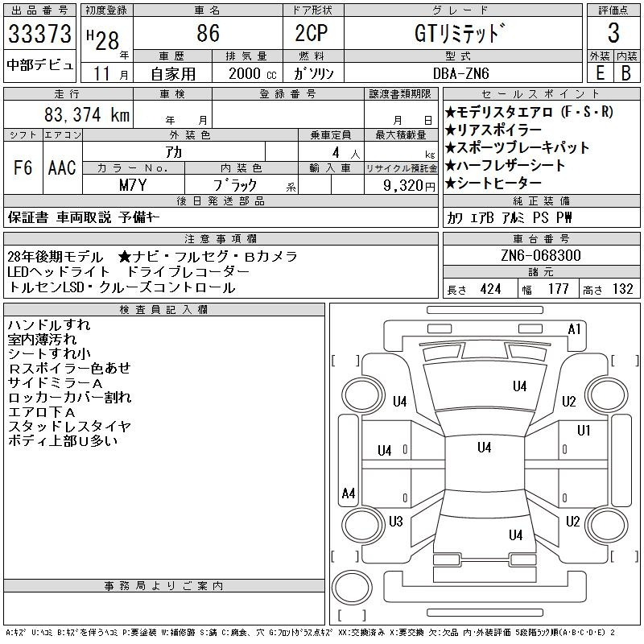Click the A4 damage marker on the diagram

[349, 493]
